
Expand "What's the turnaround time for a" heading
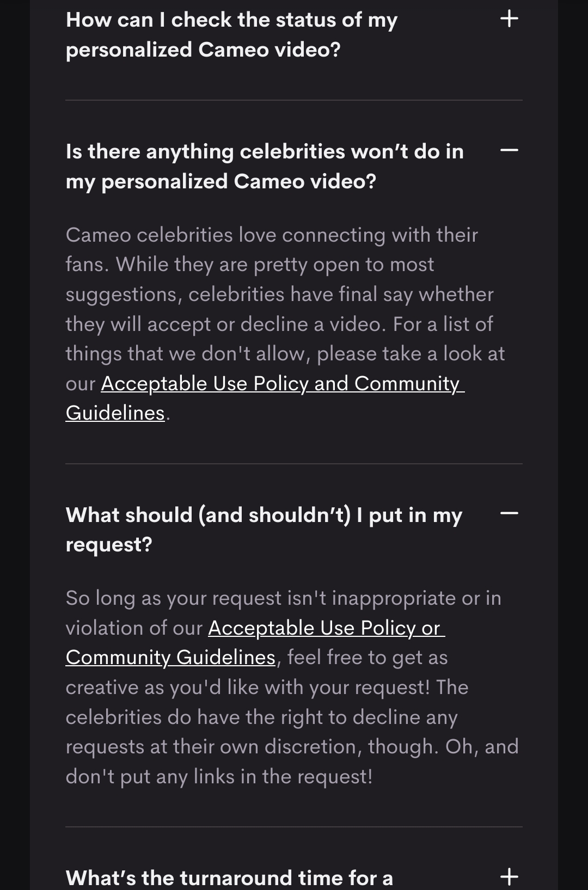click(x=229, y=877)
